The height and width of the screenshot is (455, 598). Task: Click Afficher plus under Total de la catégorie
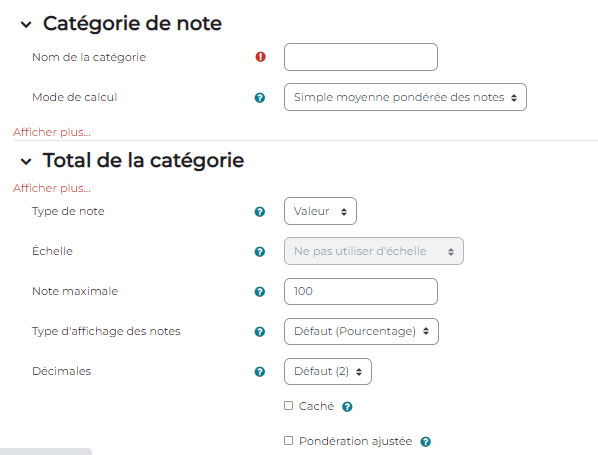pos(52,188)
